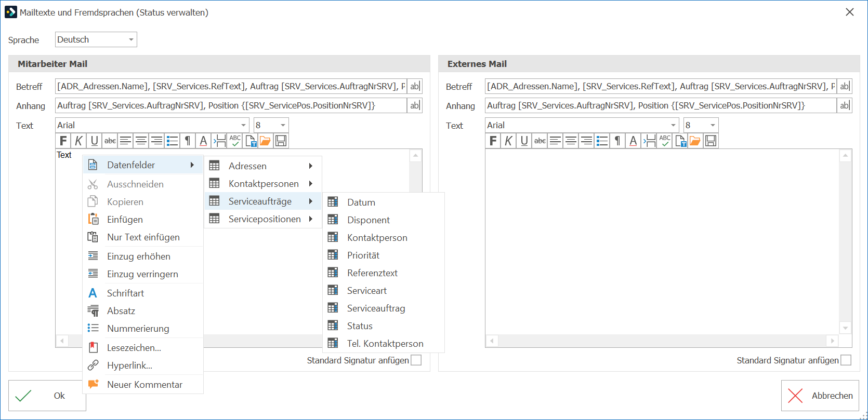Enable Standard Signatur anfügen for Externes Mail
Screen dimensions: 868x420
(x=846, y=360)
